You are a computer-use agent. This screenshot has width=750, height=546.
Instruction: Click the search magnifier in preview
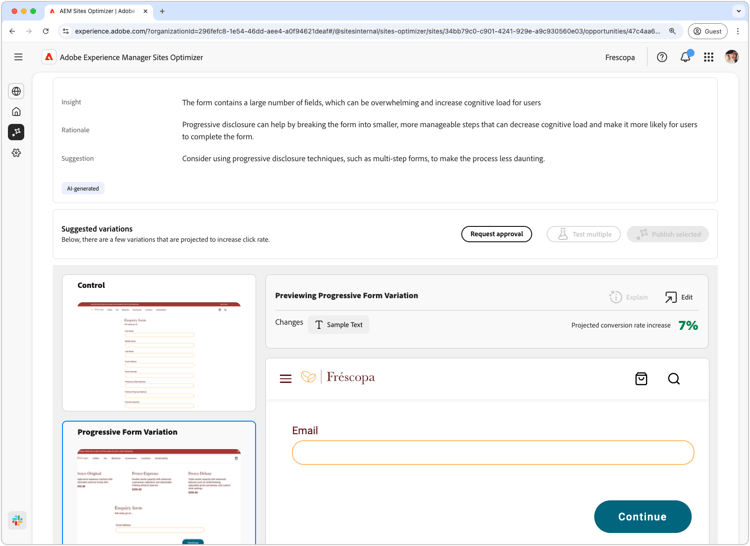pyautogui.click(x=673, y=379)
